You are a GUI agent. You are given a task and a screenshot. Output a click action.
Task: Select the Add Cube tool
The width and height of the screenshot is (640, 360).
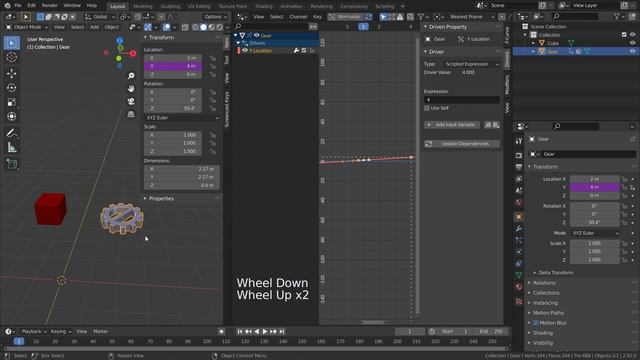pyautogui.click(x=12, y=164)
